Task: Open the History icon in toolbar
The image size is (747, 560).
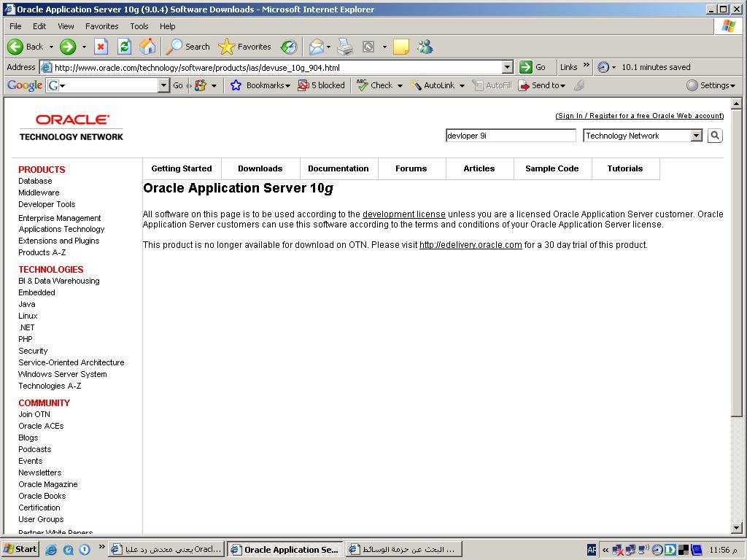Action: pos(289,47)
